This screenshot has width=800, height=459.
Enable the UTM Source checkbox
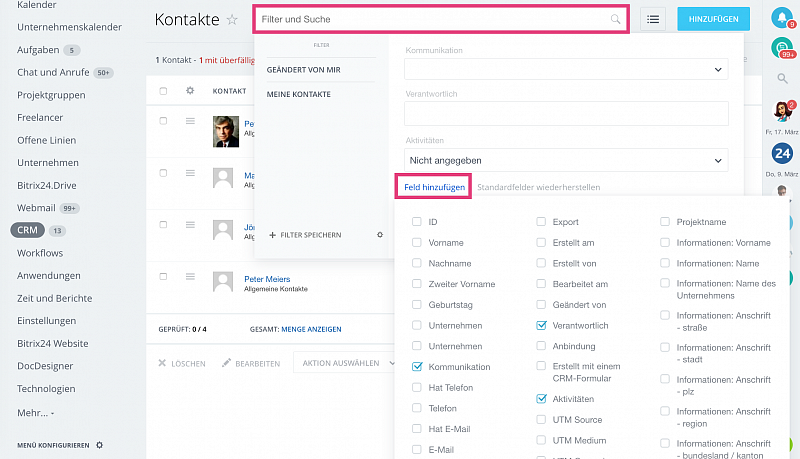(541, 420)
